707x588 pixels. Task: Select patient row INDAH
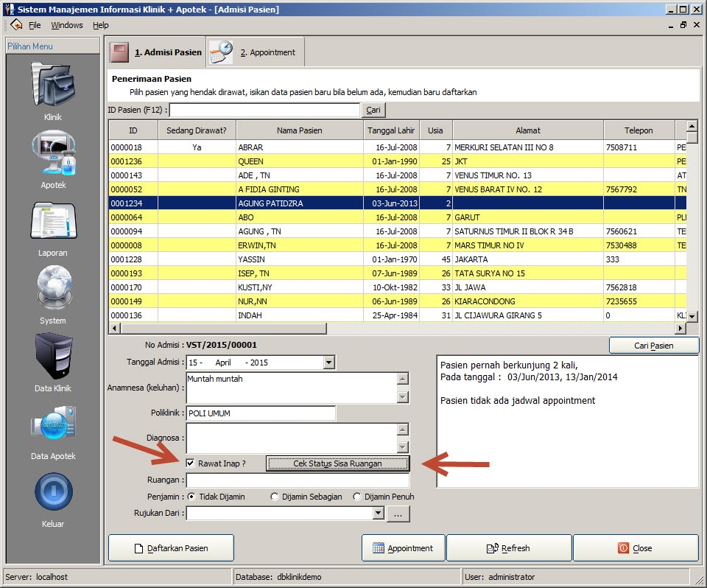(398, 315)
